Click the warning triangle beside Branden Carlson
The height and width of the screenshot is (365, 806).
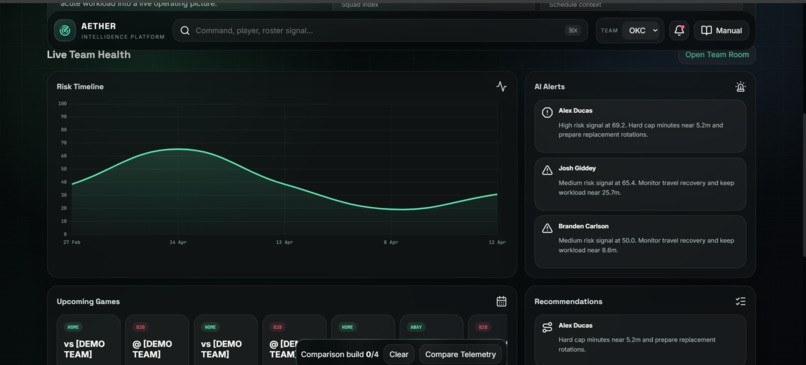547,228
